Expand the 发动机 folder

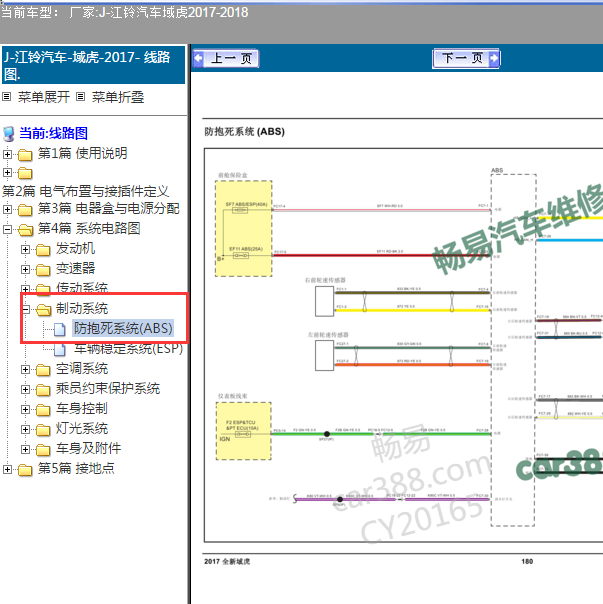click(x=25, y=249)
